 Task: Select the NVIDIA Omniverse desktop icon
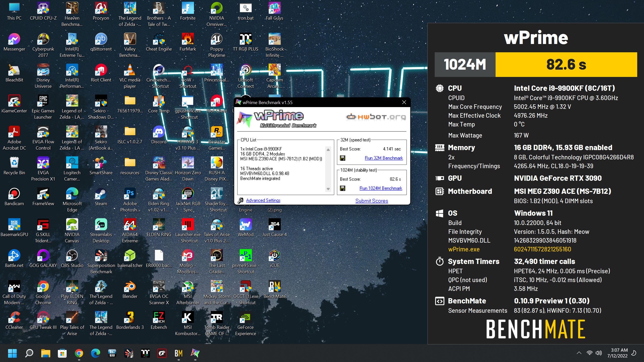[217, 15]
